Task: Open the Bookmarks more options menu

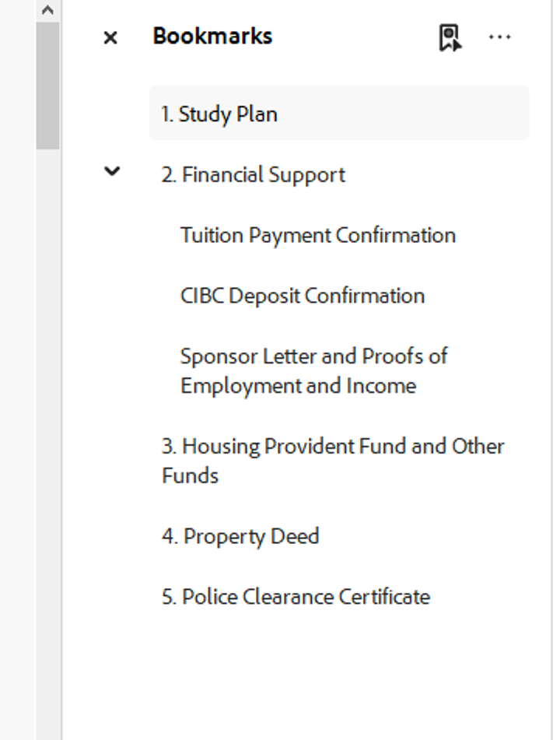Action: point(499,37)
